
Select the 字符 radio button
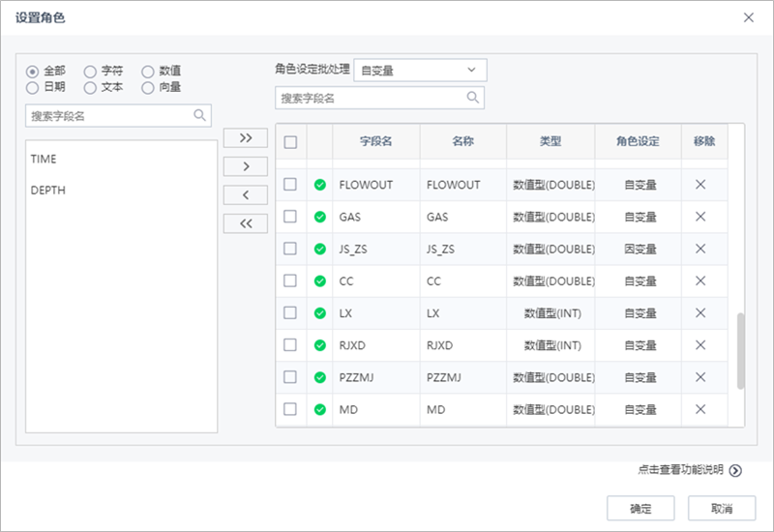point(90,71)
